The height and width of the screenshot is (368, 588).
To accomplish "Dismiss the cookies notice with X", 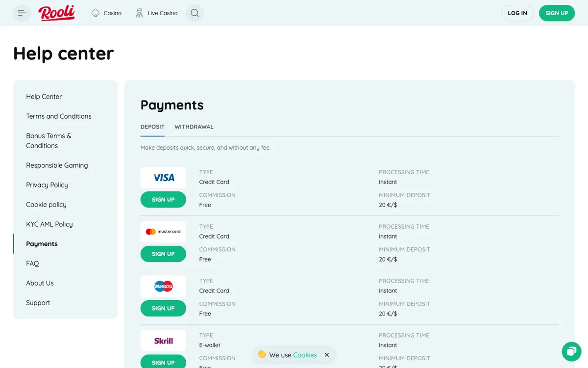I will point(327,355).
